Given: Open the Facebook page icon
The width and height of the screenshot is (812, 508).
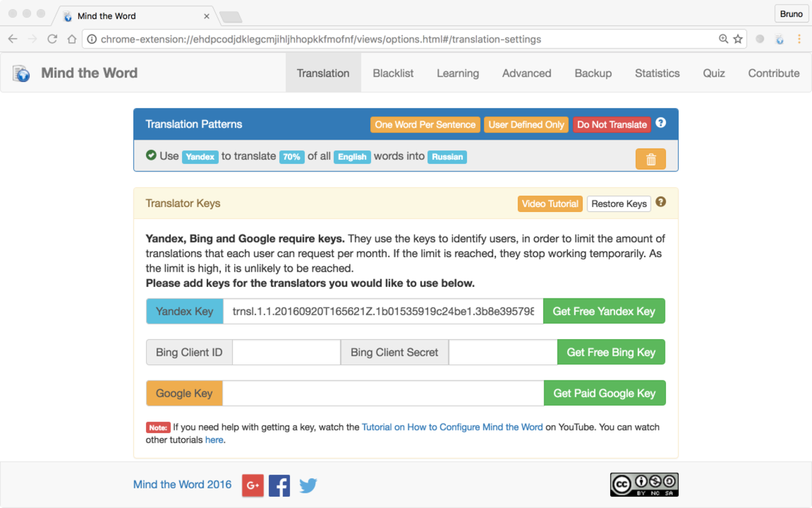Looking at the screenshot, I should tap(279, 485).
